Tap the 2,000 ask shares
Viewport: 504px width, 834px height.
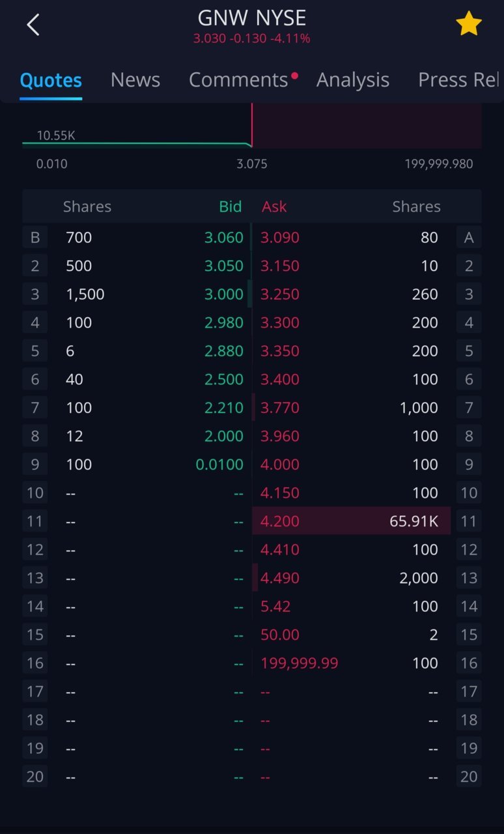pyautogui.click(x=418, y=578)
